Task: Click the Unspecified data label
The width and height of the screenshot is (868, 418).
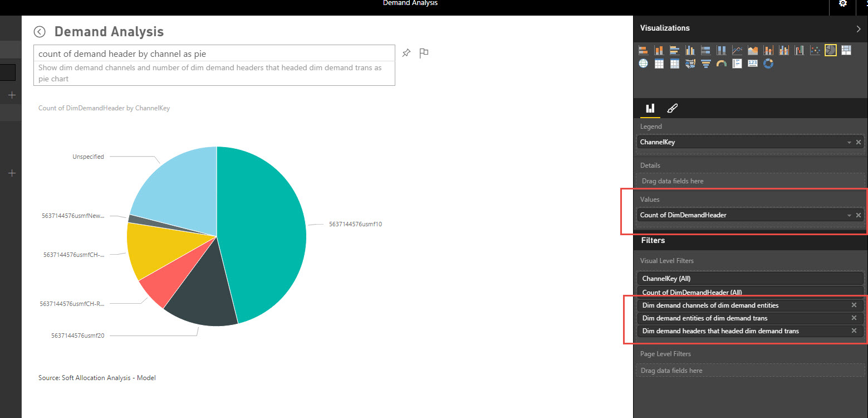Action: 88,157
